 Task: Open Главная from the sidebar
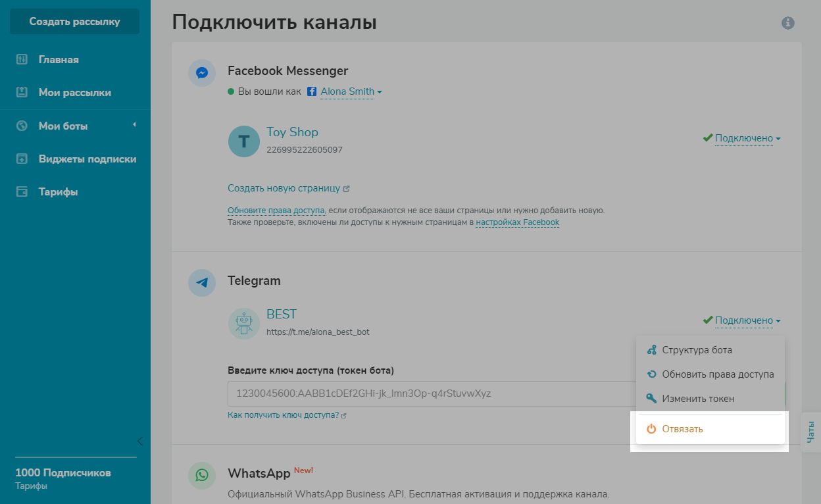(59, 60)
